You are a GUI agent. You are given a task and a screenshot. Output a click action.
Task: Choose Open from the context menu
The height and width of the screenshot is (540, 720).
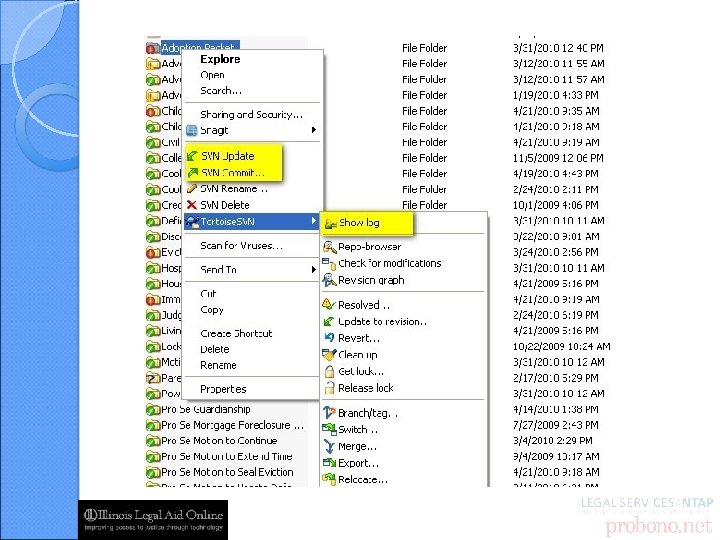212,75
